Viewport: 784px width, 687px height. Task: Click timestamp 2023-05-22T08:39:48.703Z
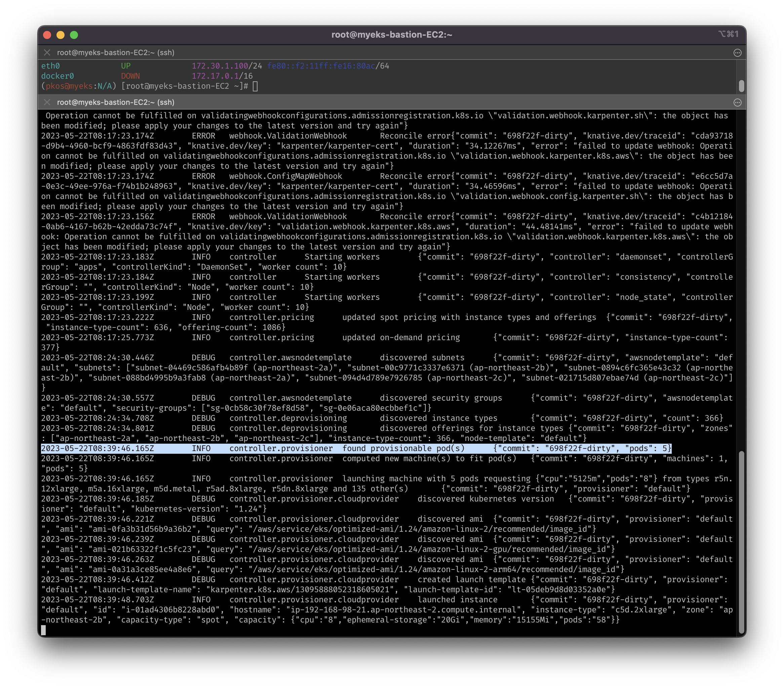point(97,600)
